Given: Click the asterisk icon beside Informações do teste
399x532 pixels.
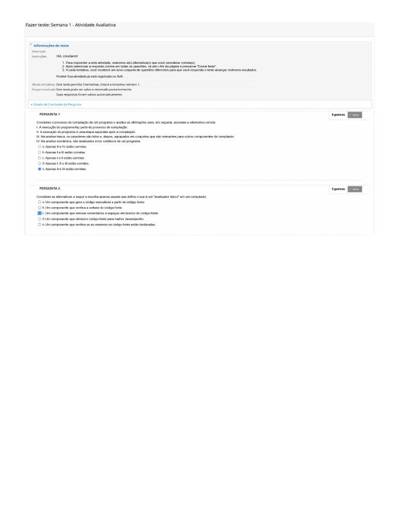Looking at the screenshot, I should 31,44.
